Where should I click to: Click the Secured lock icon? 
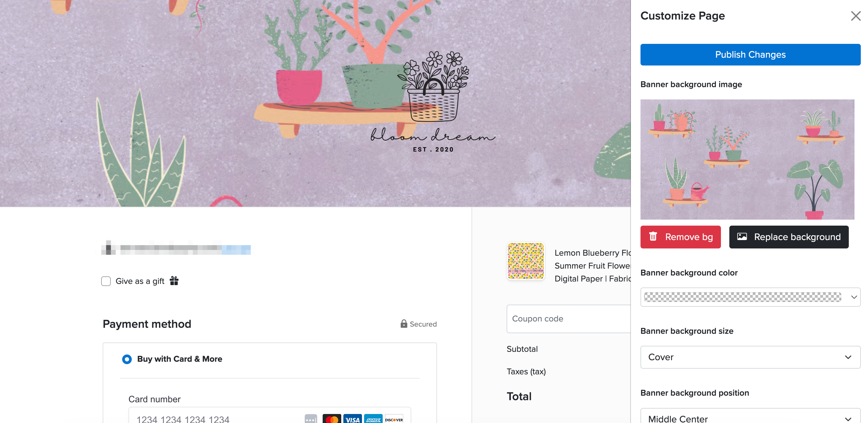point(404,324)
